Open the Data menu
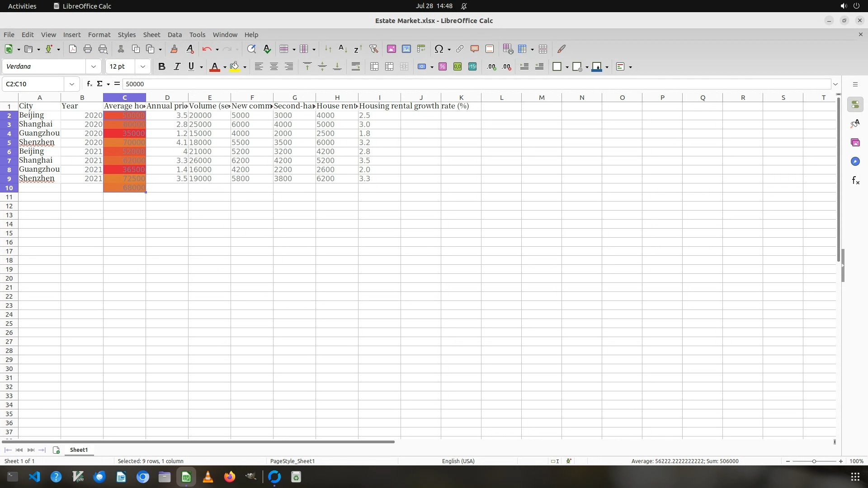 175,34
